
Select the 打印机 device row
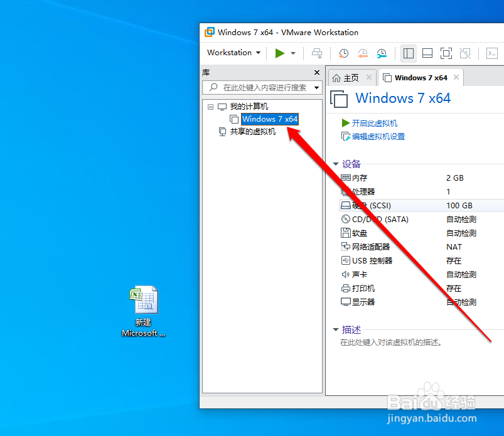421,289
